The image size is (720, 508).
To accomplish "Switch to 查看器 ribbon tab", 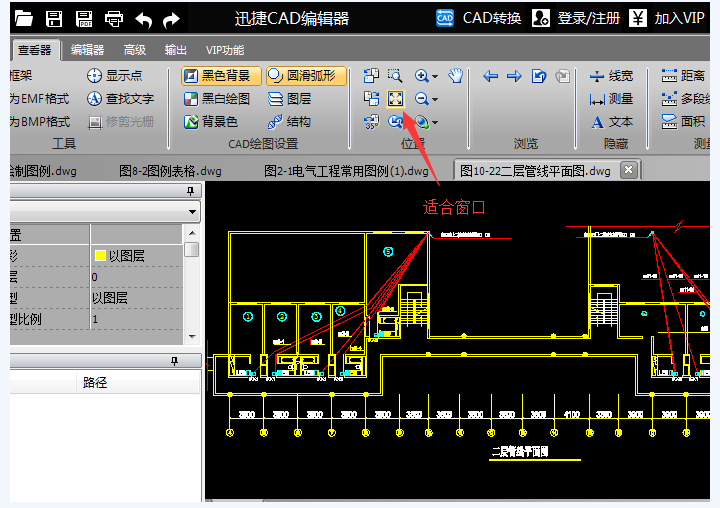I will coord(35,50).
